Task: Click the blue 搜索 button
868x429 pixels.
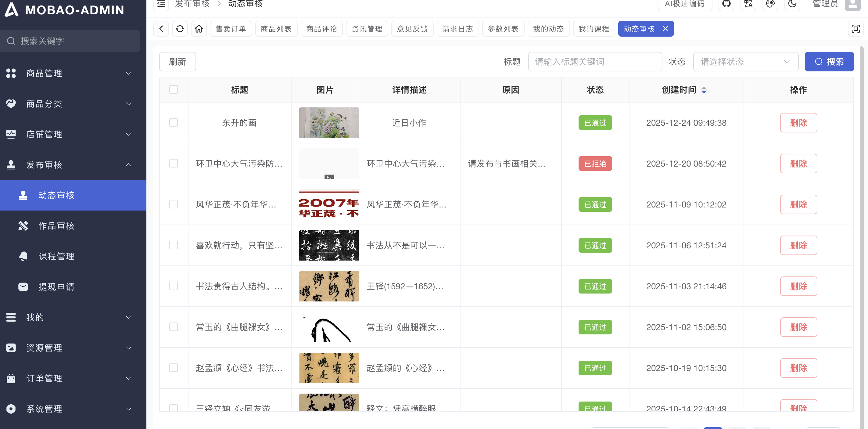Action: [829, 62]
